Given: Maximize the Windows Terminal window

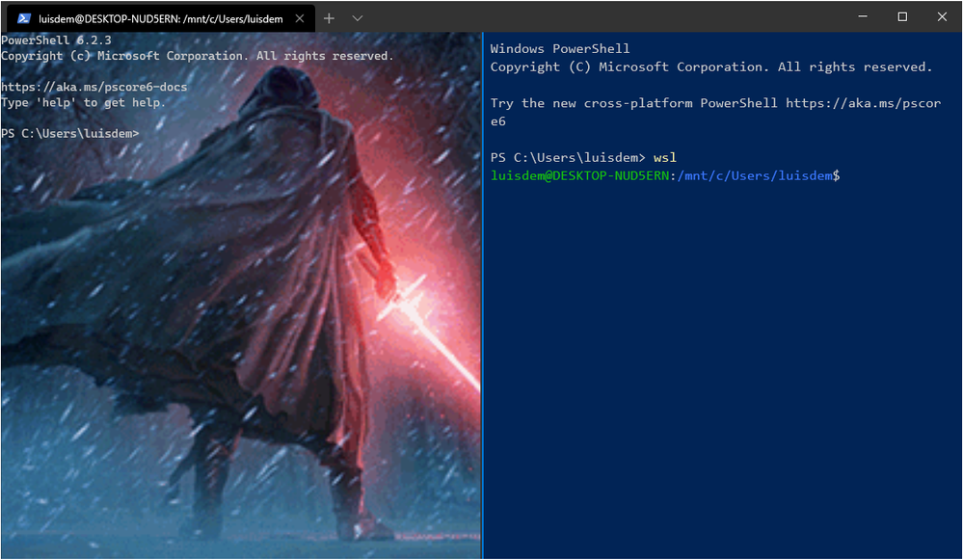Looking at the screenshot, I should (x=902, y=16).
